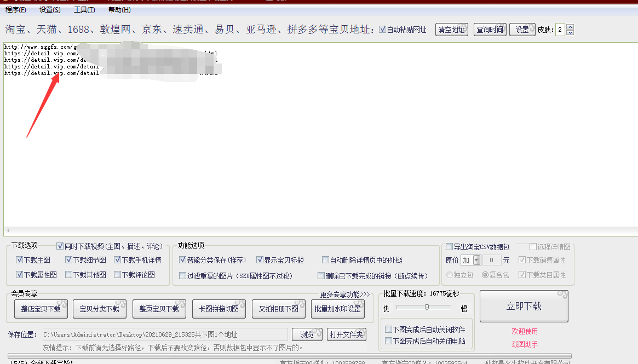Click the 清空地址 button to clear addresses

click(451, 30)
